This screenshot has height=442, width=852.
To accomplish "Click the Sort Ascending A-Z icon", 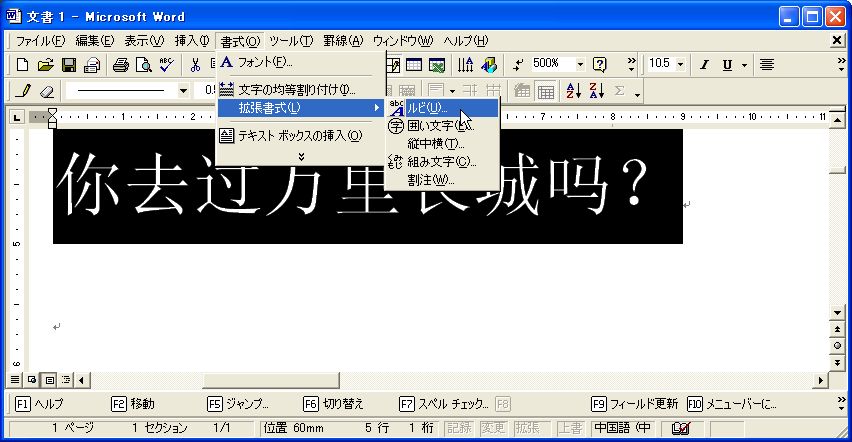I will 574,91.
